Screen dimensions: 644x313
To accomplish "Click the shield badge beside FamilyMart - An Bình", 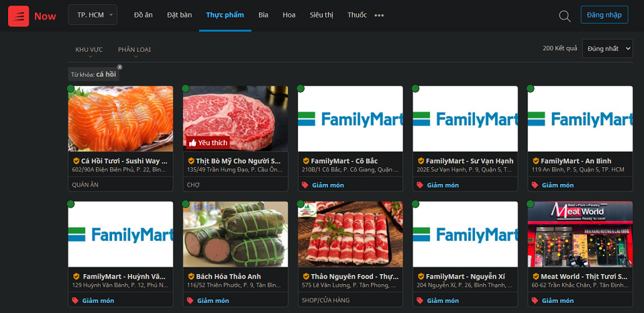I will click(x=536, y=161).
